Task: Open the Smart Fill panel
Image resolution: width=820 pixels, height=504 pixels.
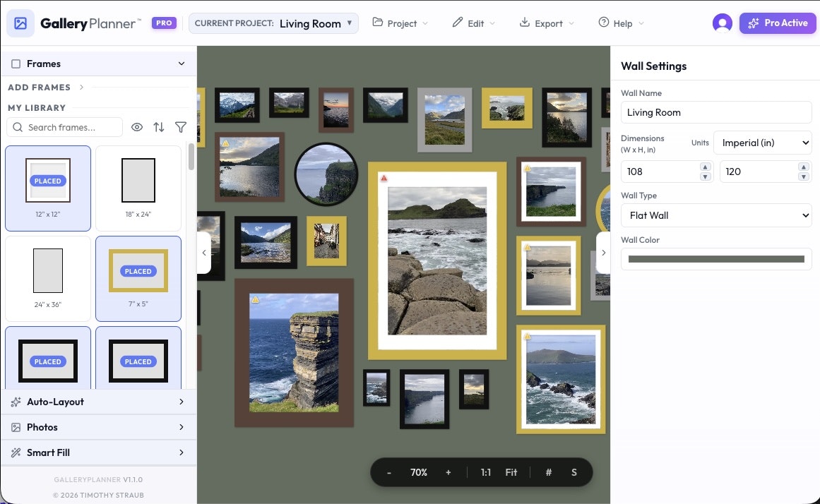Action: pos(48,452)
